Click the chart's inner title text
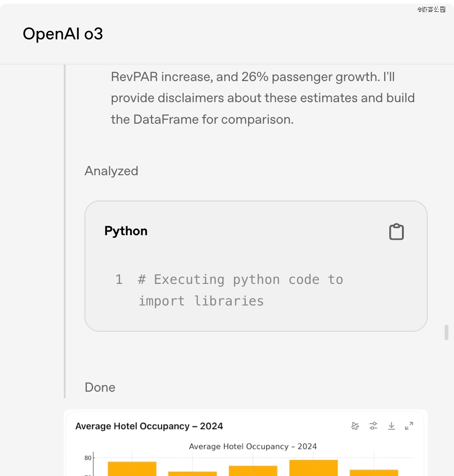This screenshot has height=476, width=454. 253,446
